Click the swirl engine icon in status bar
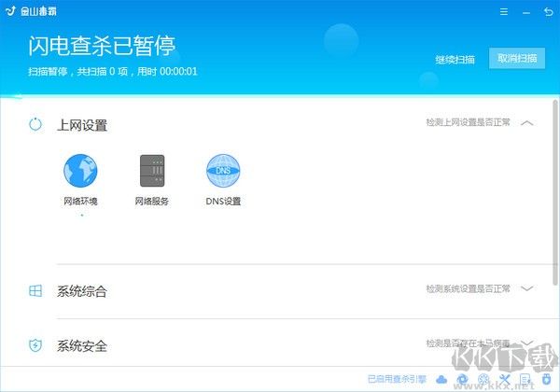The height and width of the screenshot is (392, 560). click(462, 379)
